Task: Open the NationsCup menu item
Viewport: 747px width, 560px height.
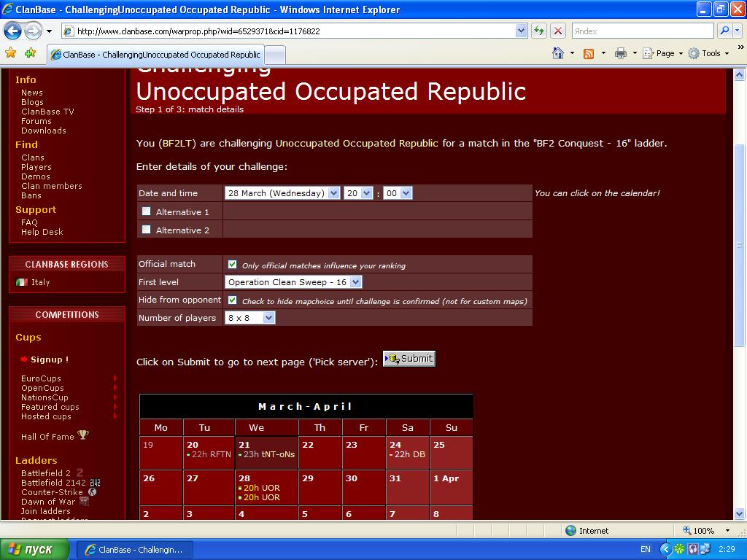Action: (44, 397)
